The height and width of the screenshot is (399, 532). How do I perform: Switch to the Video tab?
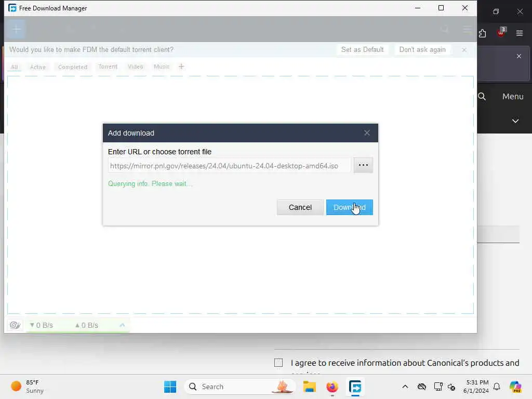point(136,66)
